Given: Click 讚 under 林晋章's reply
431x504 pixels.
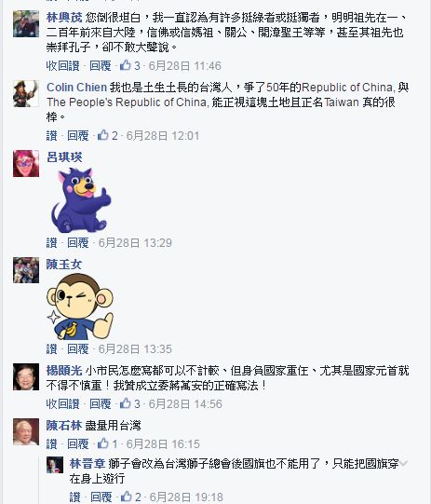Looking at the screenshot, I should [x=74, y=497].
